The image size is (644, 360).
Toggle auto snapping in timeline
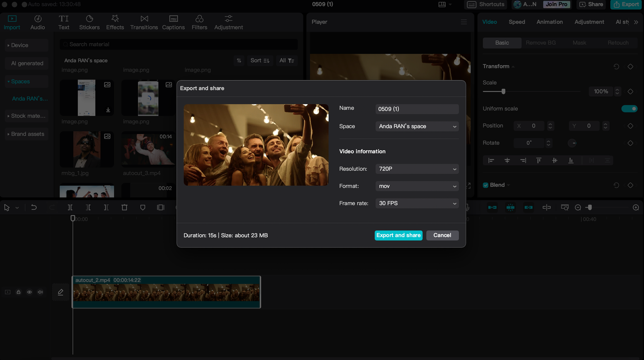click(x=510, y=207)
